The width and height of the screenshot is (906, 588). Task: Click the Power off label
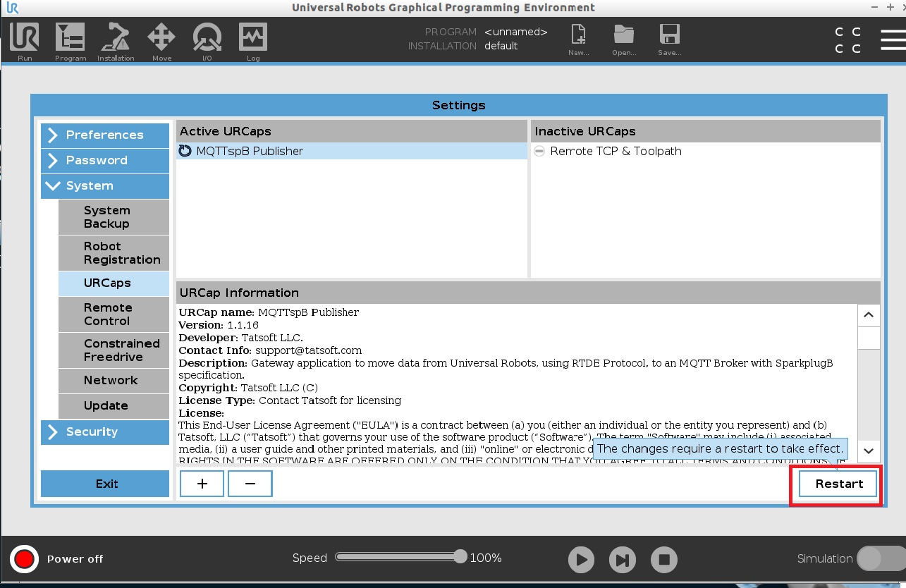click(75, 559)
